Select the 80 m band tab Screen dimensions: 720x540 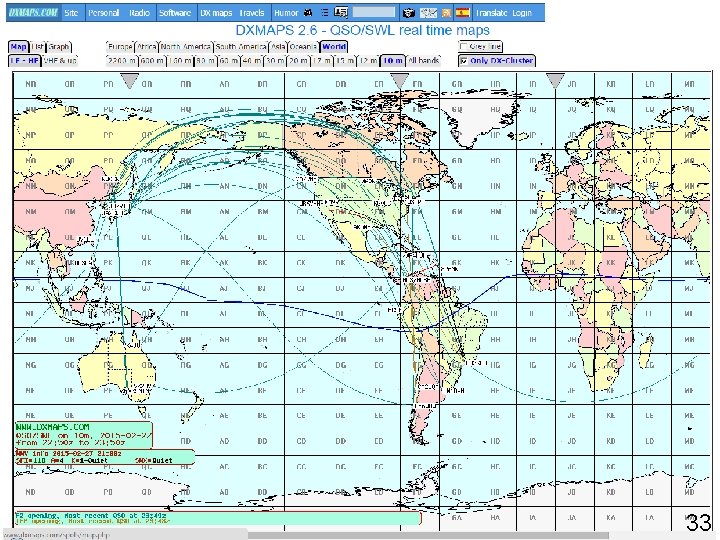pos(205,61)
